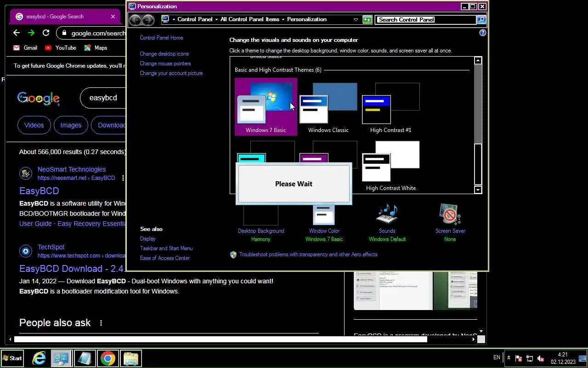Open the Gmail bookmark
588x368 pixels.
(x=25, y=48)
